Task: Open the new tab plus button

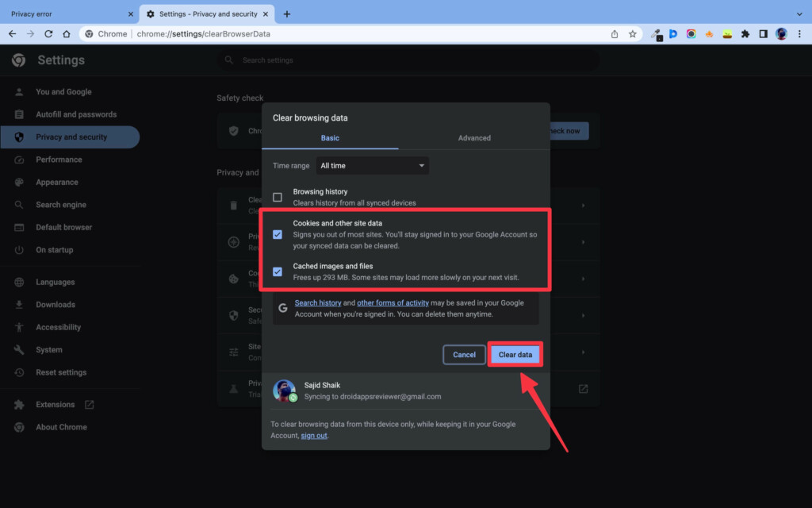Action: pos(287,13)
